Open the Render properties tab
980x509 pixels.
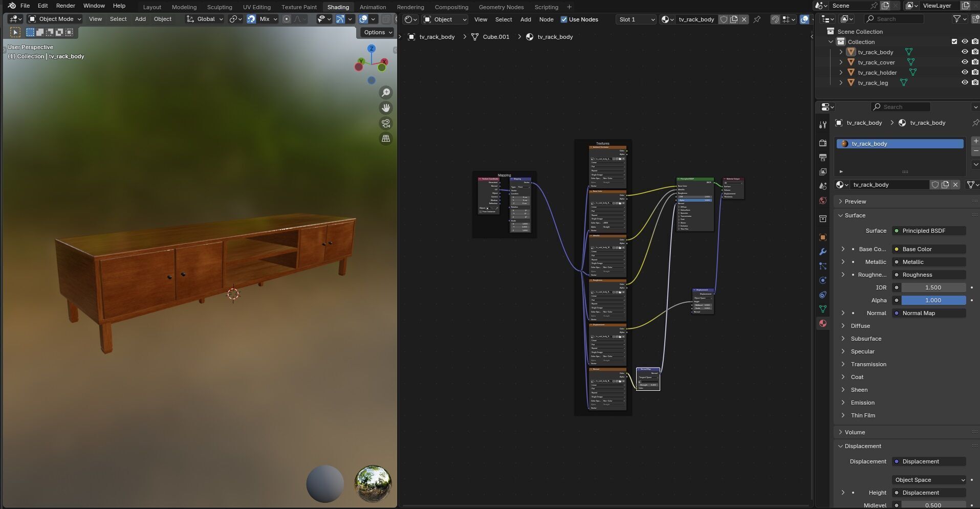[x=823, y=143]
